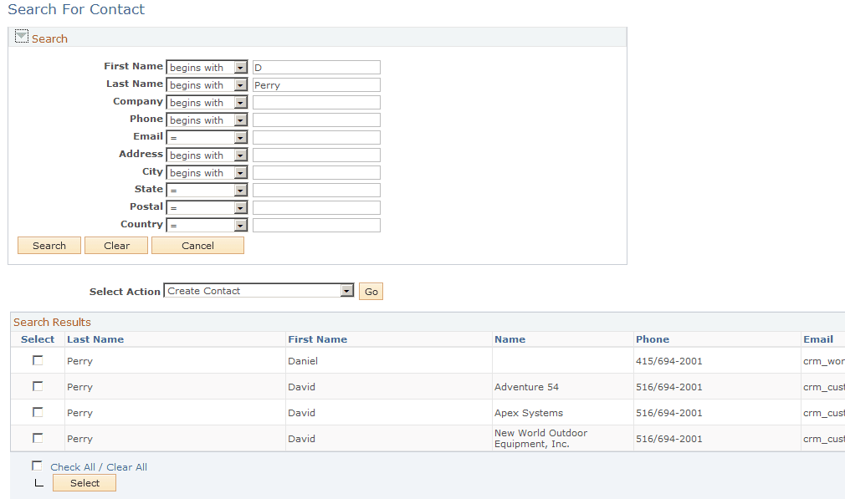Check the Apex Systems contact row
This screenshot has width=845, height=504.
[x=37, y=412]
